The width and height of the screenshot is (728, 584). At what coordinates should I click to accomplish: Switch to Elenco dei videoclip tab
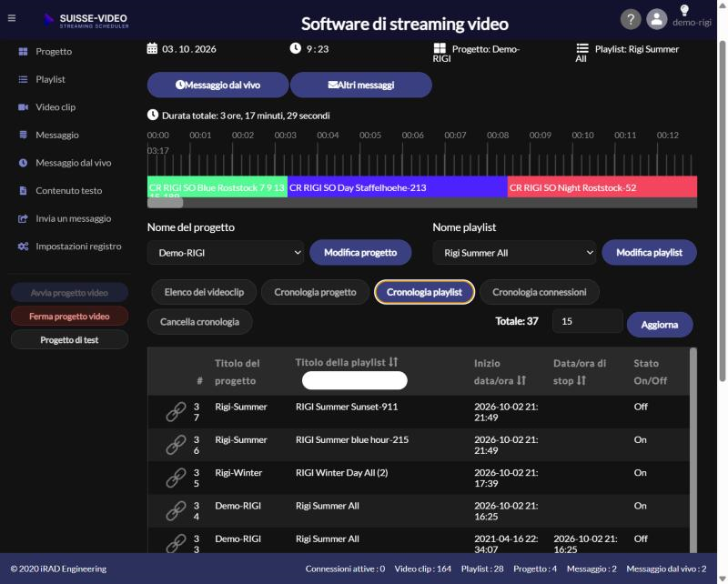coord(204,292)
